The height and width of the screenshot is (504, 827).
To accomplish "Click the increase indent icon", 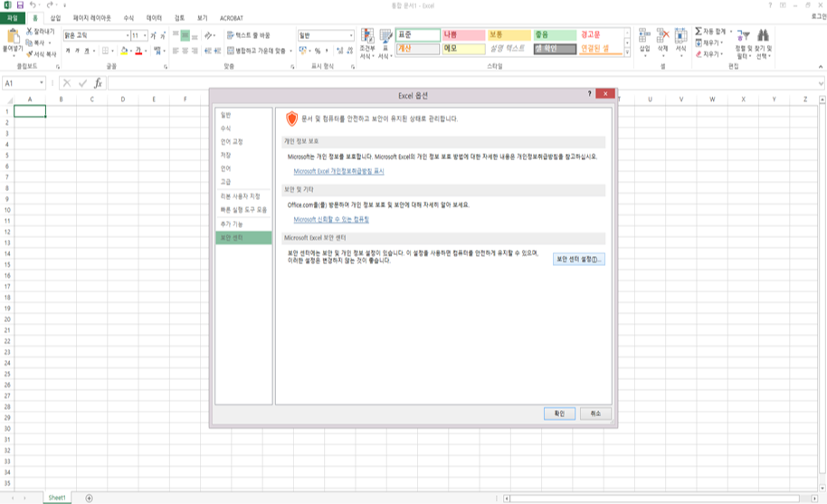I will pos(217,51).
